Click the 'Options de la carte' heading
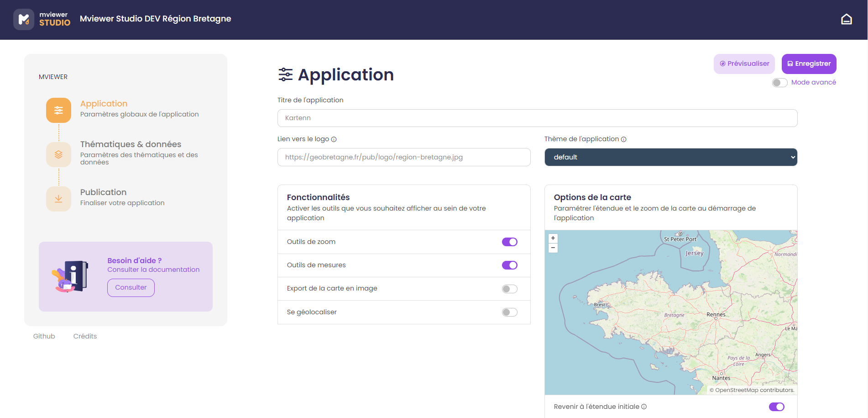 click(x=592, y=197)
